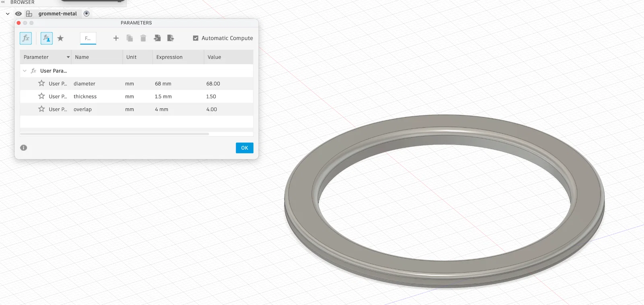This screenshot has height=305, width=644.
Task: Click OK to close Parameters dialog
Action: coord(245,148)
